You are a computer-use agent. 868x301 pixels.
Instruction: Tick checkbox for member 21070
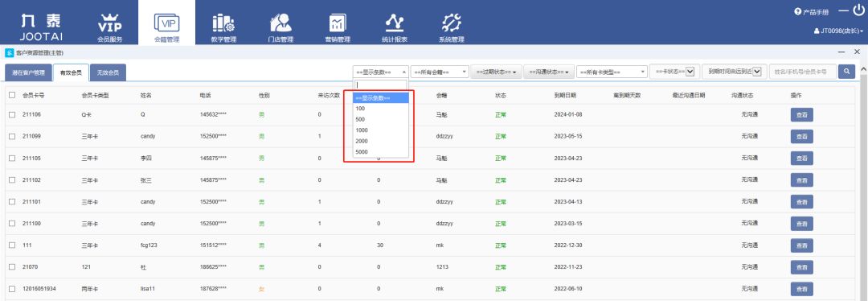click(12, 267)
